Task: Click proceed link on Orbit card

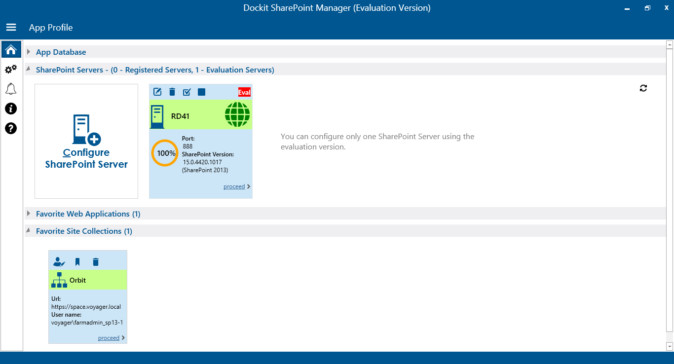Action: pos(108,338)
